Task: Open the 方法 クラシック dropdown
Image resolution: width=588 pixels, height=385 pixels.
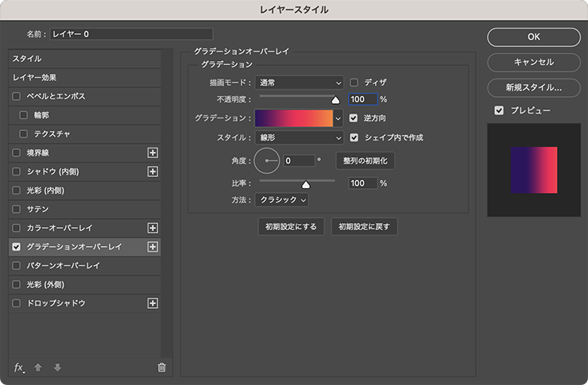Action: (x=281, y=200)
